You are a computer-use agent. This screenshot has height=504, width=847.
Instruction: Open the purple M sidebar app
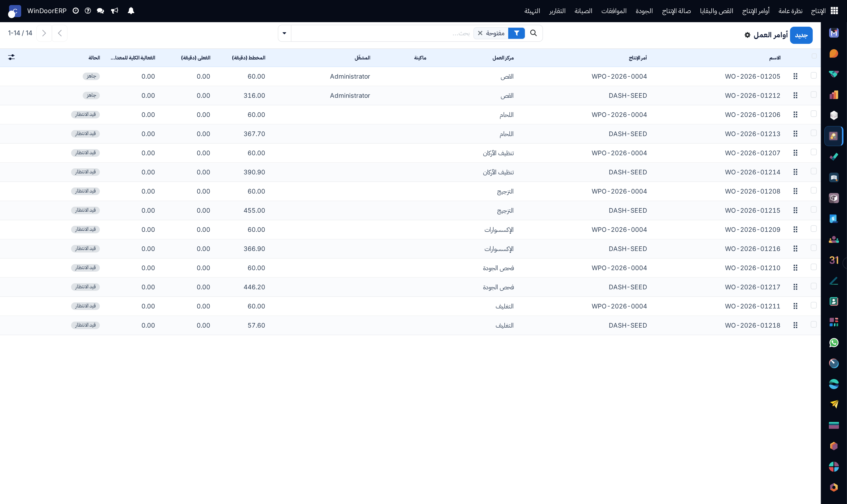[x=834, y=33]
